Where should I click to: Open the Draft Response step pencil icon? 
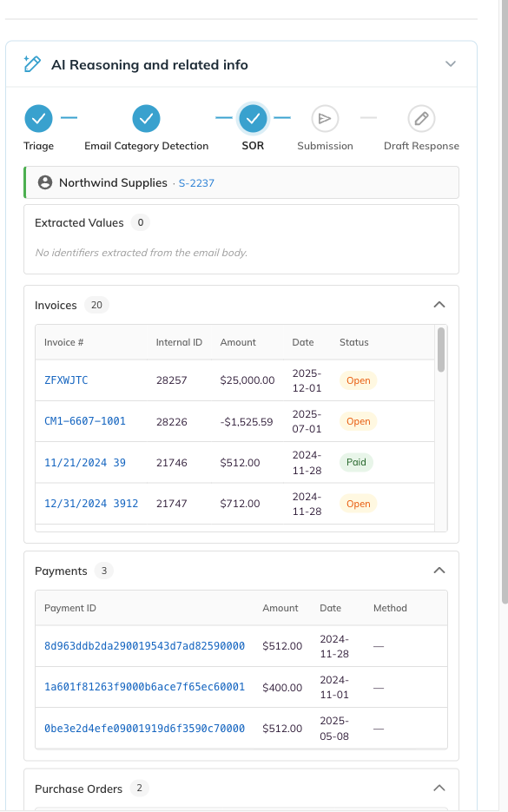[x=421, y=119]
